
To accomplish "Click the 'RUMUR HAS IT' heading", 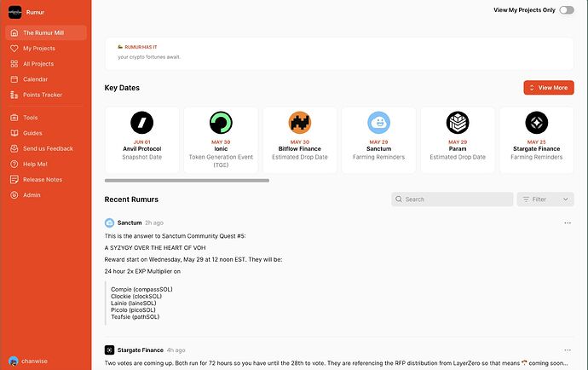I will pyautogui.click(x=141, y=47).
